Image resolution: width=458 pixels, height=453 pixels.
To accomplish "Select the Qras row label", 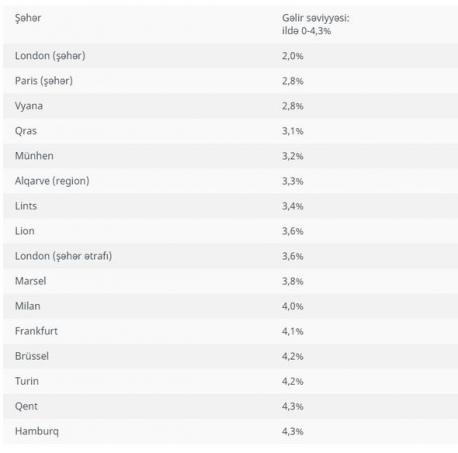I will pyautogui.click(x=26, y=131).
